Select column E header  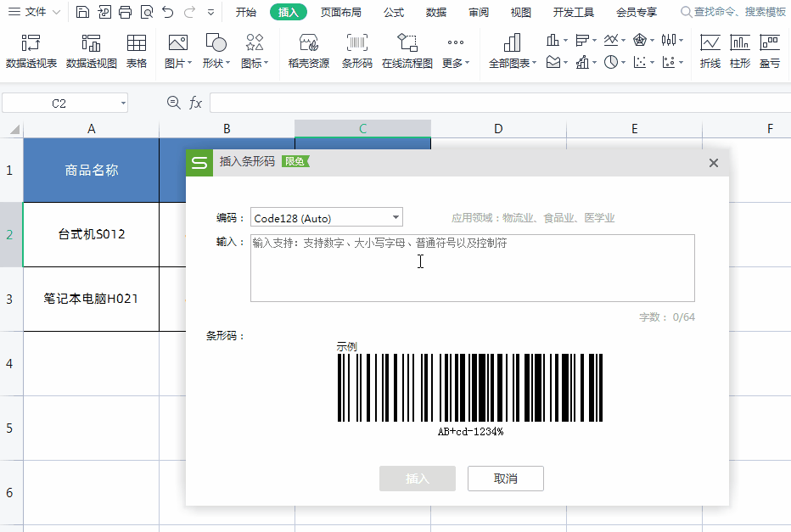point(634,129)
